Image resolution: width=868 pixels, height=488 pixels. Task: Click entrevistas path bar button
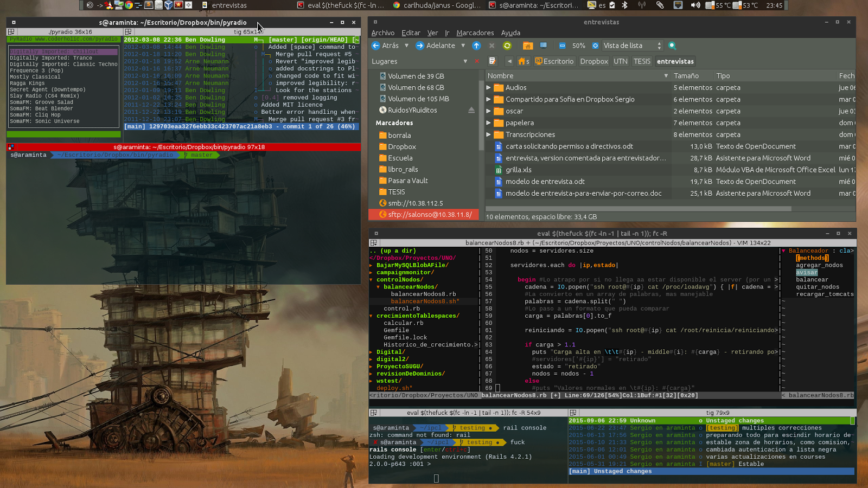pos(675,61)
